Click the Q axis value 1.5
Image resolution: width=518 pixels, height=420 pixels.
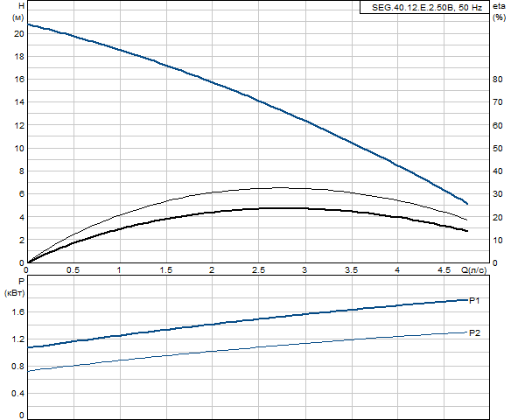pyautogui.click(x=166, y=270)
